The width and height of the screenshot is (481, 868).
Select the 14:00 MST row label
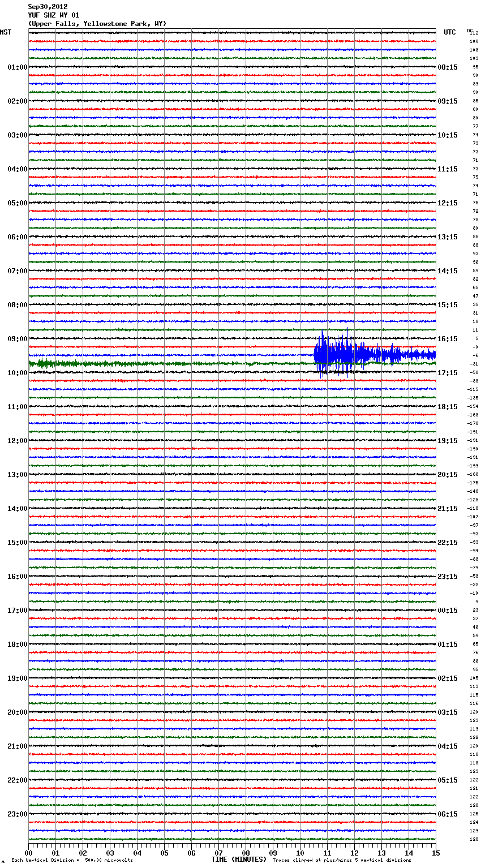(x=18, y=509)
